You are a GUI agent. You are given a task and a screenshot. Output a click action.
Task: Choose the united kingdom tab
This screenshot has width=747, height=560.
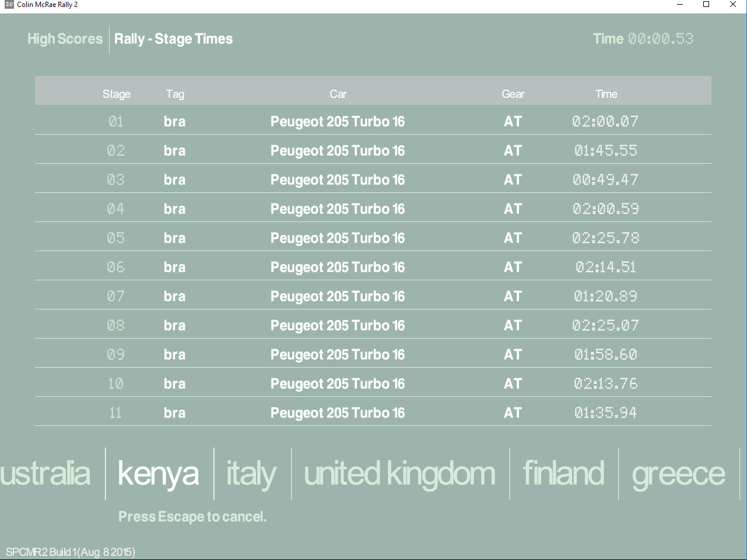click(x=399, y=474)
